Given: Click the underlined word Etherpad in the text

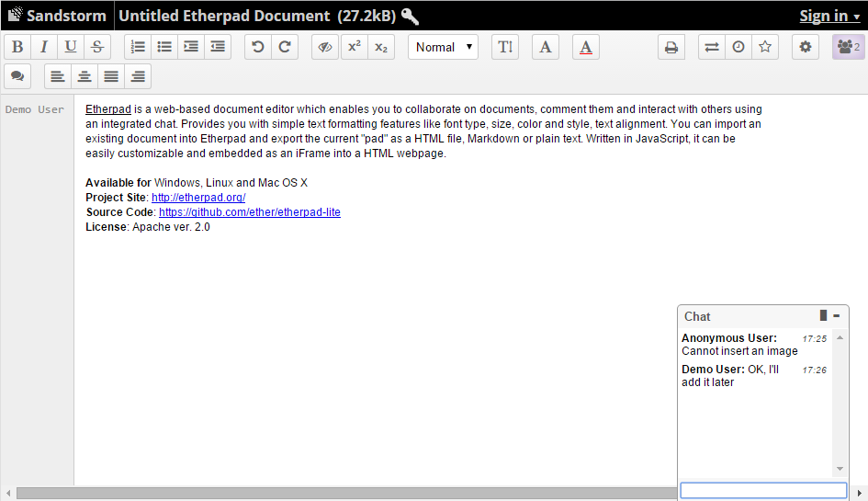Looking at the screenshot, I should tap(108, 109).
